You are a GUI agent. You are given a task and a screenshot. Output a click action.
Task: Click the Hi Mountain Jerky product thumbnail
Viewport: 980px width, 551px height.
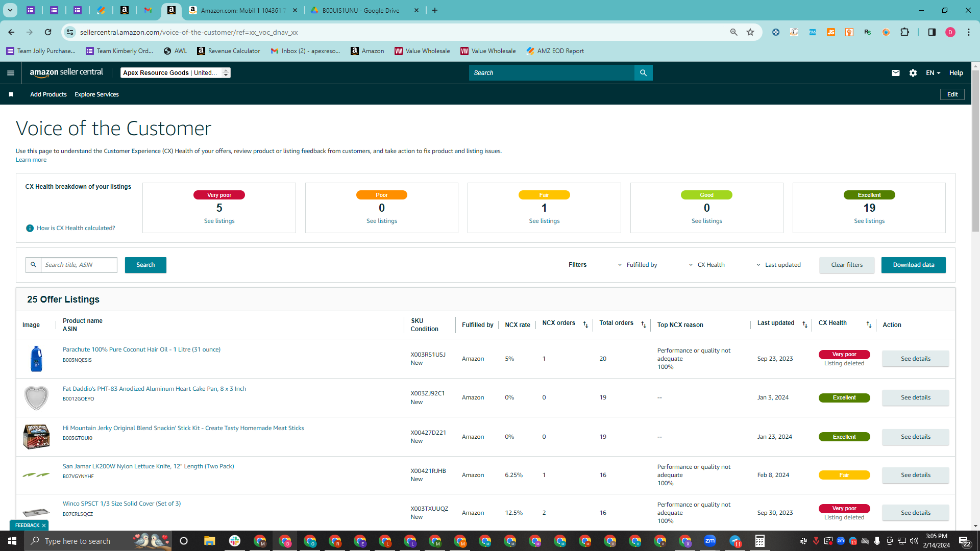[x=36, y=437]
